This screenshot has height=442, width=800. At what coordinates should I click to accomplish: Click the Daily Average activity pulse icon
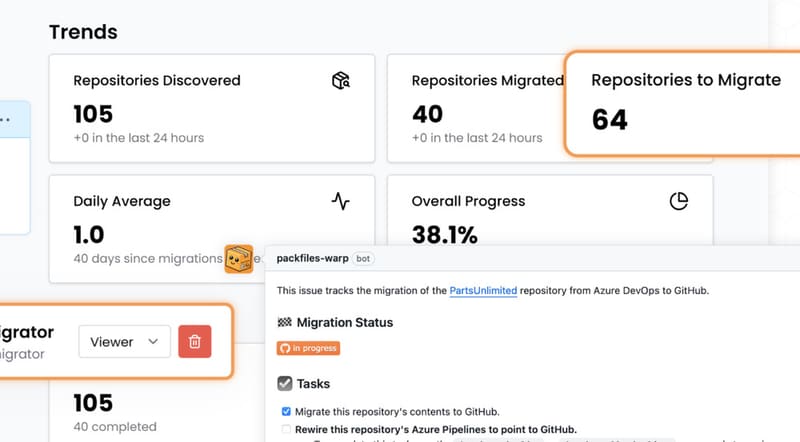(341, 201)
